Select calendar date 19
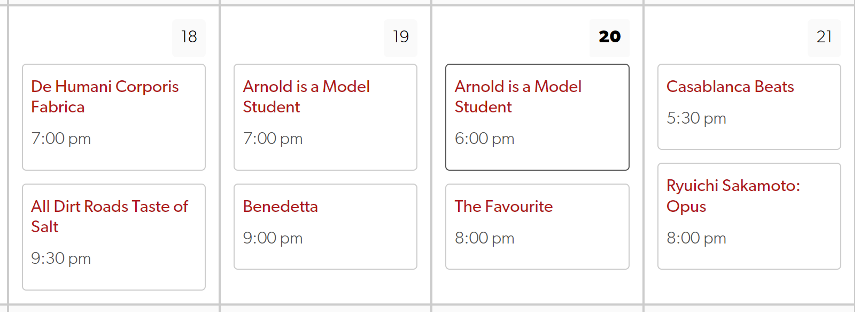Image resolution: width=868 pixels, height=312 pixels. 400,37
